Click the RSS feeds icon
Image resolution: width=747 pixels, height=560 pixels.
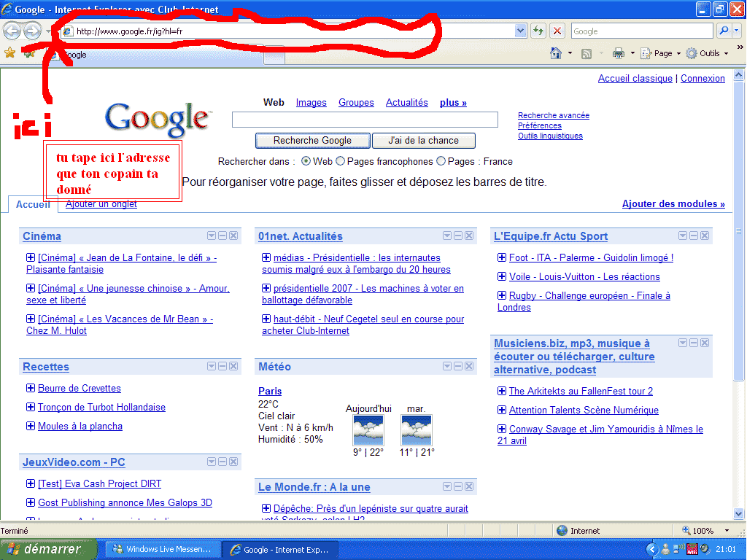tap(587, 54)
